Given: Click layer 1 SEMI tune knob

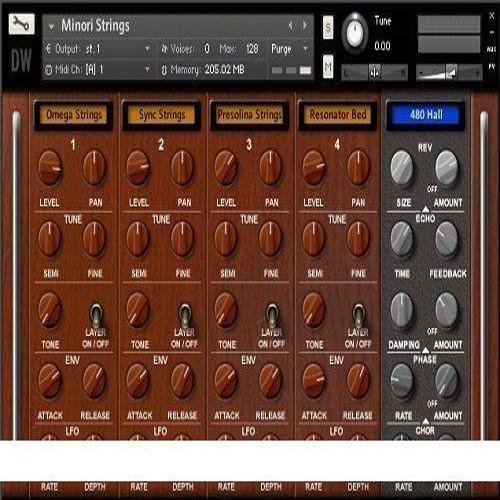Looking at the screenshot, I should point(50,239).
